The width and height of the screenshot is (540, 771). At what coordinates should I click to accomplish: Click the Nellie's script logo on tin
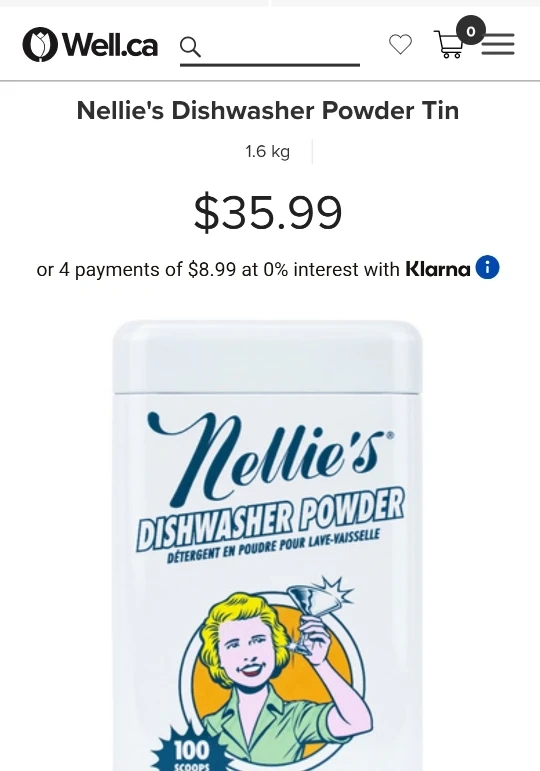pyautogui.click(x=270, y=459)
